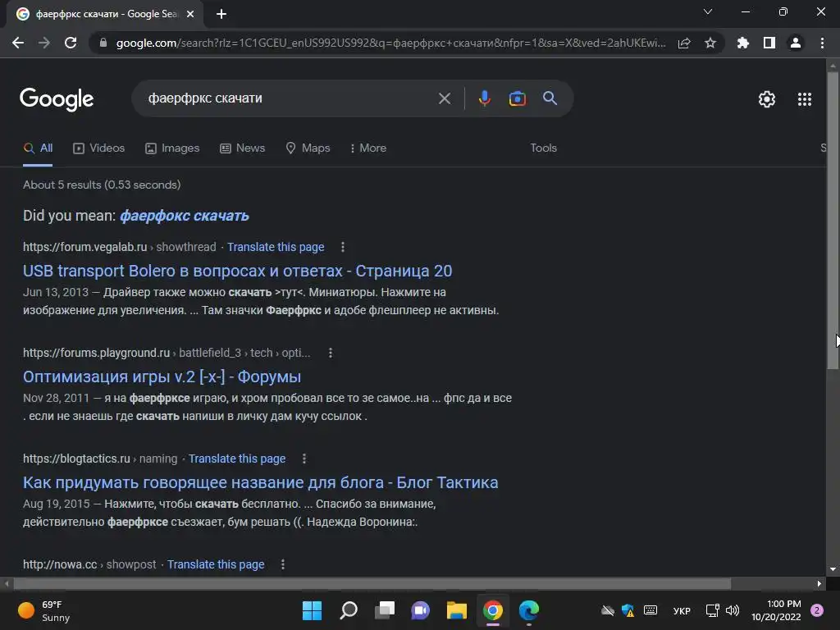Open Microsoft Edge from taskbar

point(529,610)
